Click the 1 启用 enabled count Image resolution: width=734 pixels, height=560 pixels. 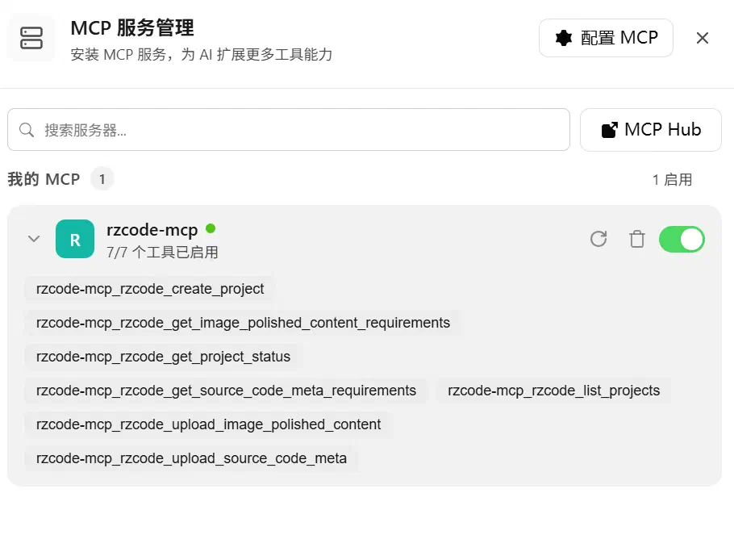click(672, 180)
